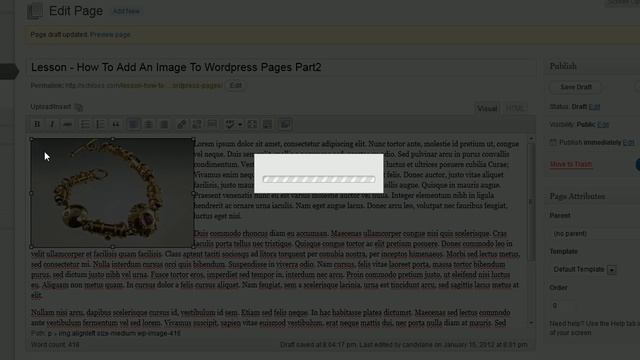Click the Edit Page header icon
The image size is (640, 360).
pos(35,11)
